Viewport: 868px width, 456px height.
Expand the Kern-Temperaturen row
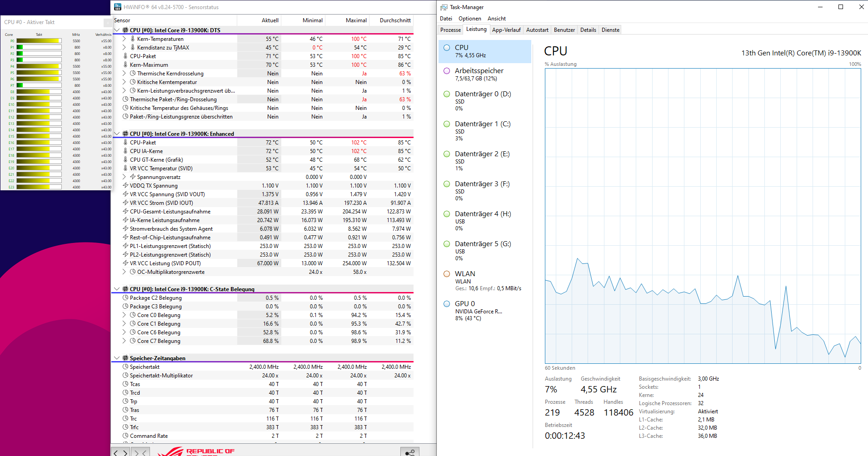[x=124, y=39]
